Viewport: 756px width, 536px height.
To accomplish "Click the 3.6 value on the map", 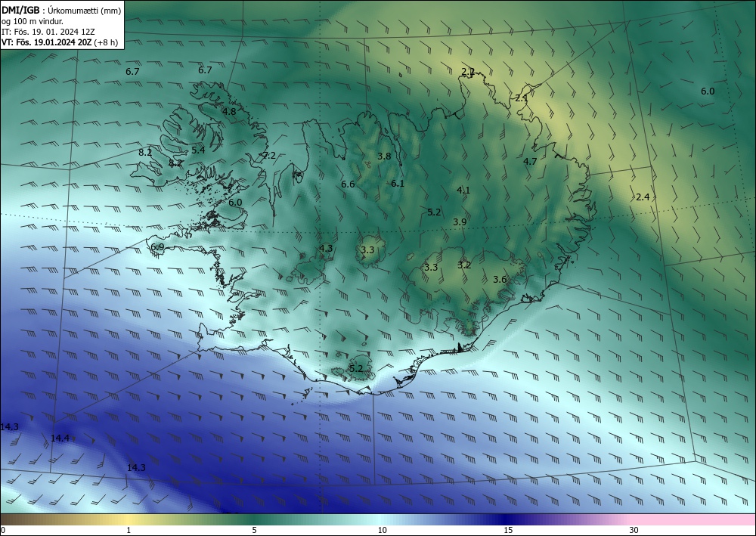I will coord(500,280).
